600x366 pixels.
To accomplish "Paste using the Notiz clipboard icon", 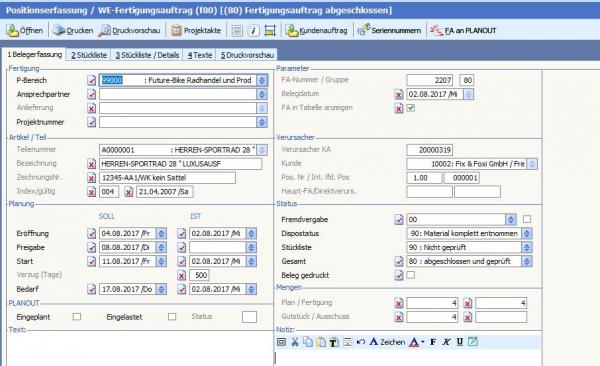I will (321, 342).
